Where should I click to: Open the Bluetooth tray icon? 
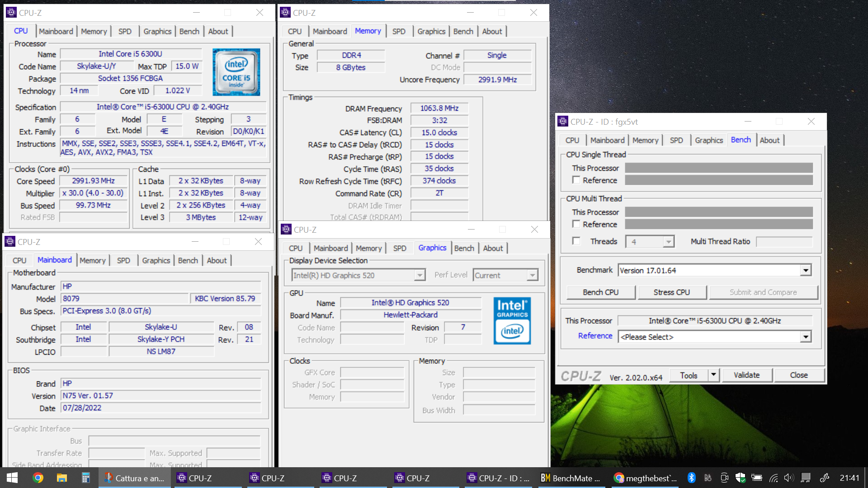pos(691,478)
